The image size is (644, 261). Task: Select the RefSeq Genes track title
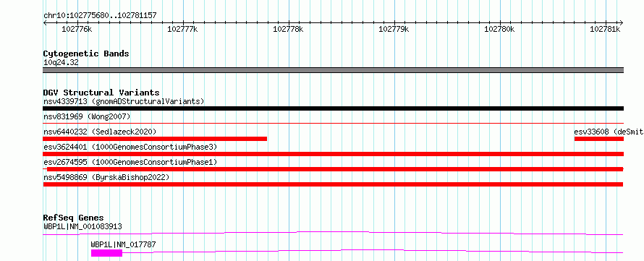coord(74,218)
